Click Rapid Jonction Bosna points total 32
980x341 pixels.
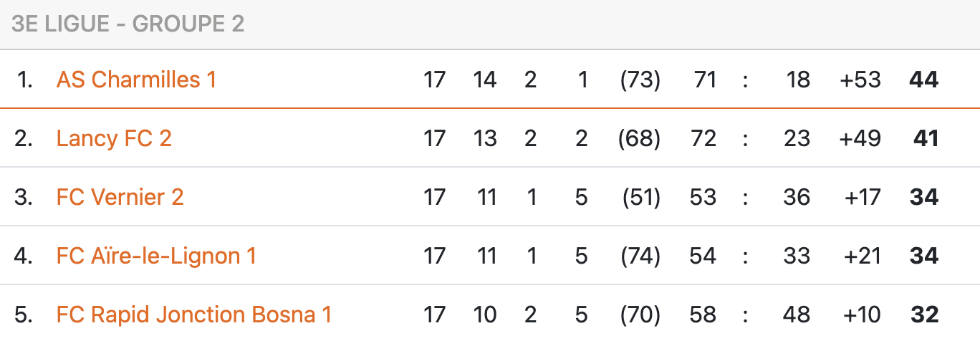click(924, 314)
